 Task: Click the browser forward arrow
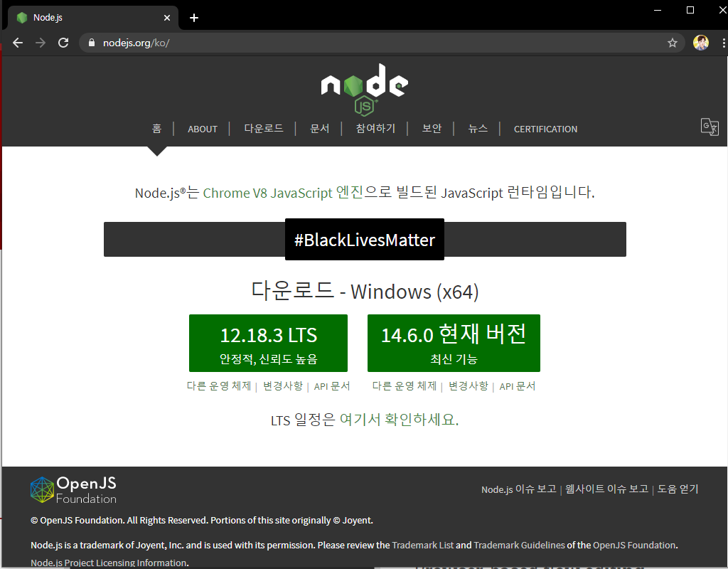tap(41, 43)
